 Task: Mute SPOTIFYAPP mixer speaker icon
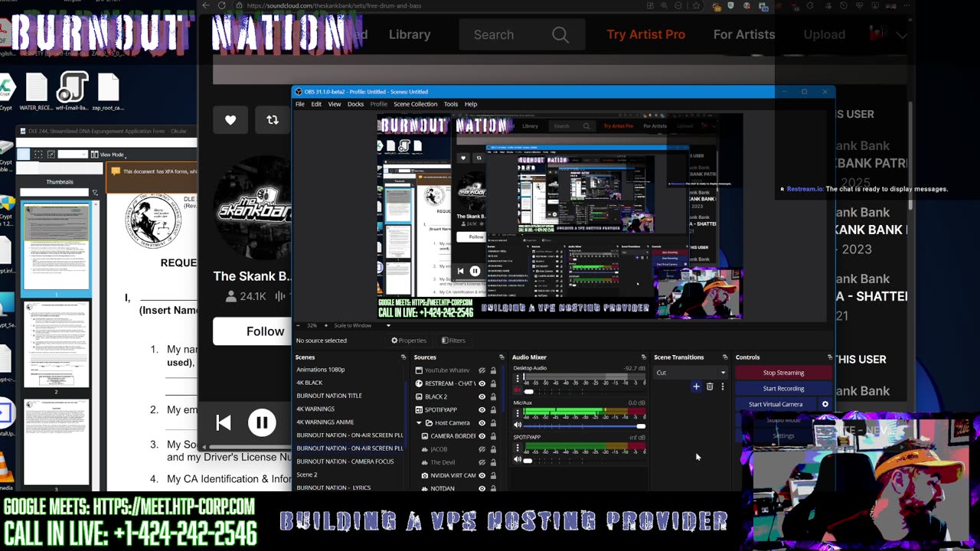click(x=518, y=460)
